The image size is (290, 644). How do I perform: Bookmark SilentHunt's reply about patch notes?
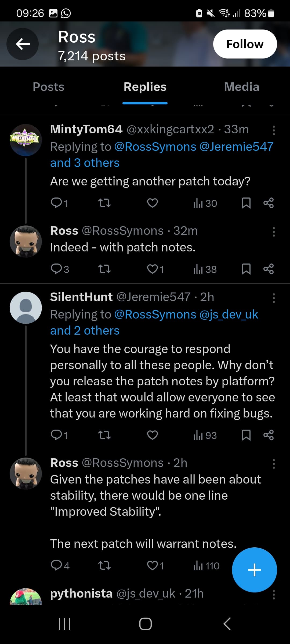[x=246, y=435]
